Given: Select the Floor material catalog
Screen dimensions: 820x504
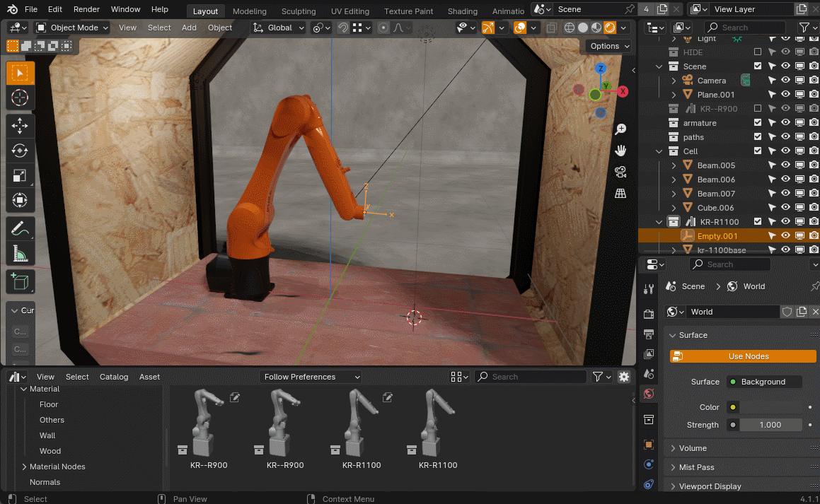Looking at the screenshot, I should tap(49, 404).
